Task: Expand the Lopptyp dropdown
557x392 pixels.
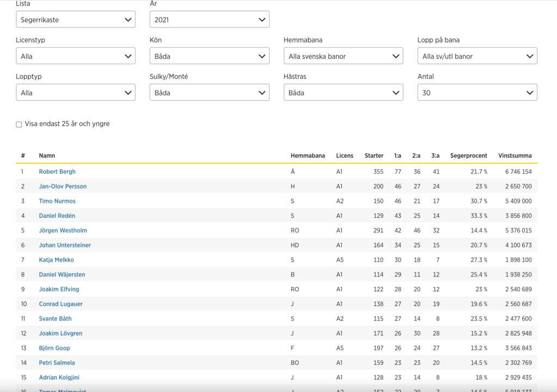Action: pyautogui.click(x=76, y=92)
